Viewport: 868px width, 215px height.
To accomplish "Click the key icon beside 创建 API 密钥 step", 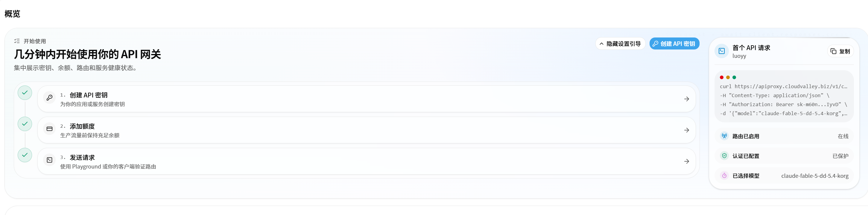I will tap(50, 98).
